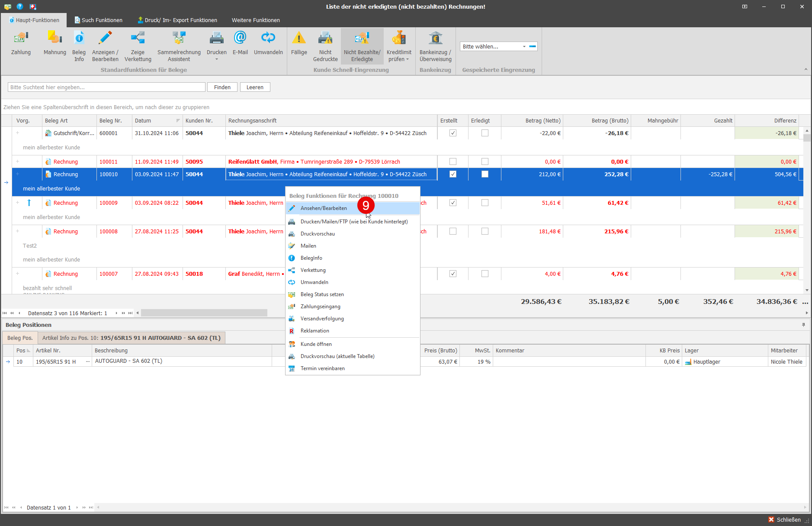Toggle Nicht Bezahlte/Erledigte filter
Screen dimensions: 812x526
pyautogui.click(x=362, y=46)
